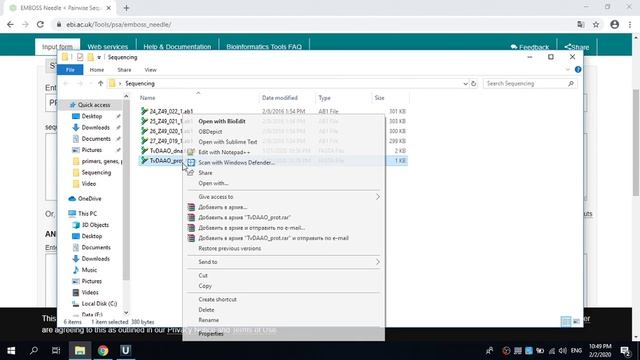This screenshot has height=360, width=640.
Task: Click the Explorer up-one-level arrow
Action: tap(100, 83)
